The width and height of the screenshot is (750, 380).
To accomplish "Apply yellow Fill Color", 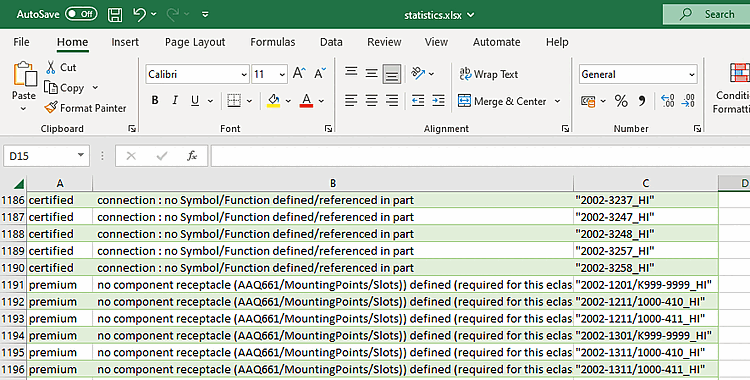I will click(273, 101).
